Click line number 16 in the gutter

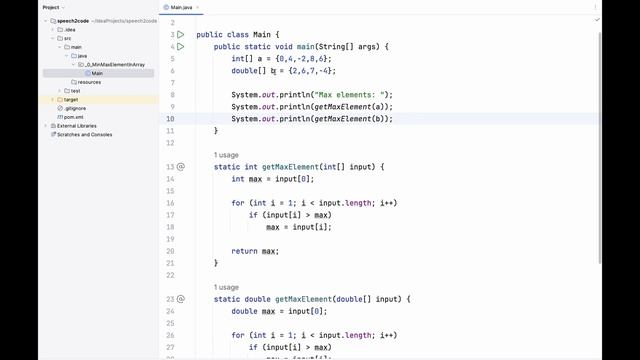170,203
